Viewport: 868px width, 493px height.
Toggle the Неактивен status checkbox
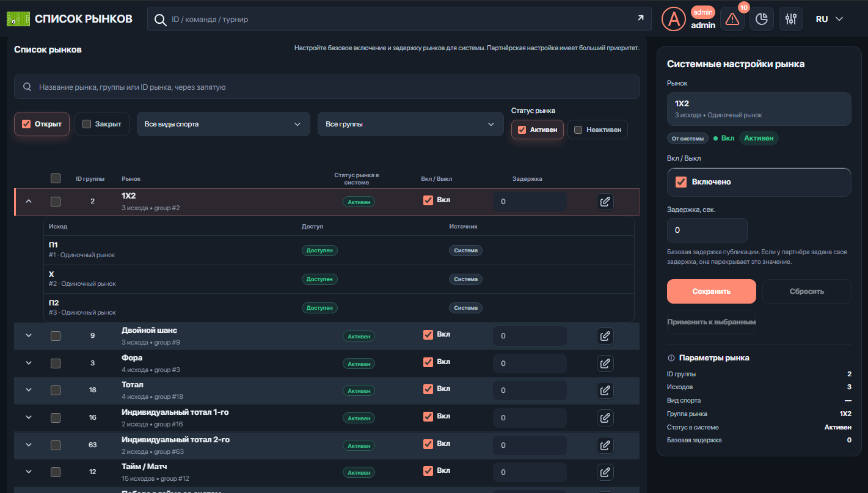point(578,130)
